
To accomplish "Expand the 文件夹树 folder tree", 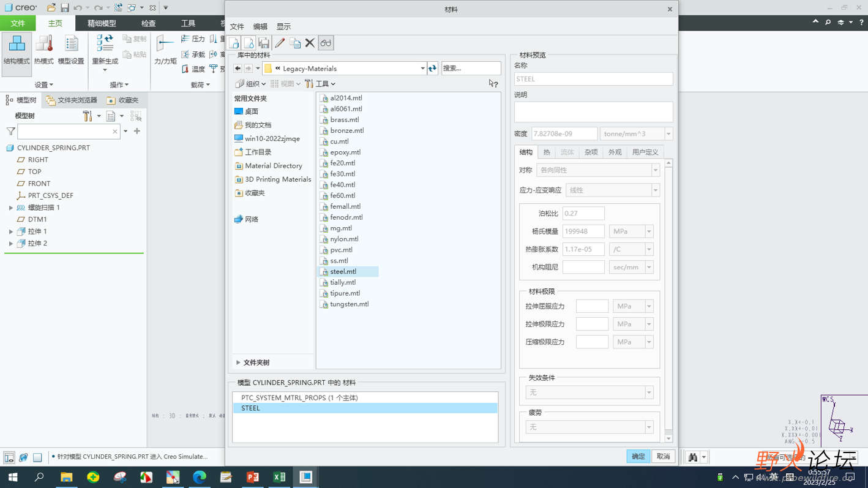I will (238, 362).
